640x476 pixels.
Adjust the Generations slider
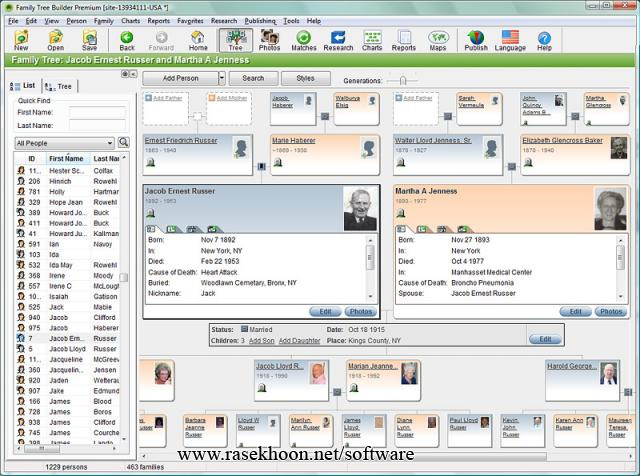402,79
